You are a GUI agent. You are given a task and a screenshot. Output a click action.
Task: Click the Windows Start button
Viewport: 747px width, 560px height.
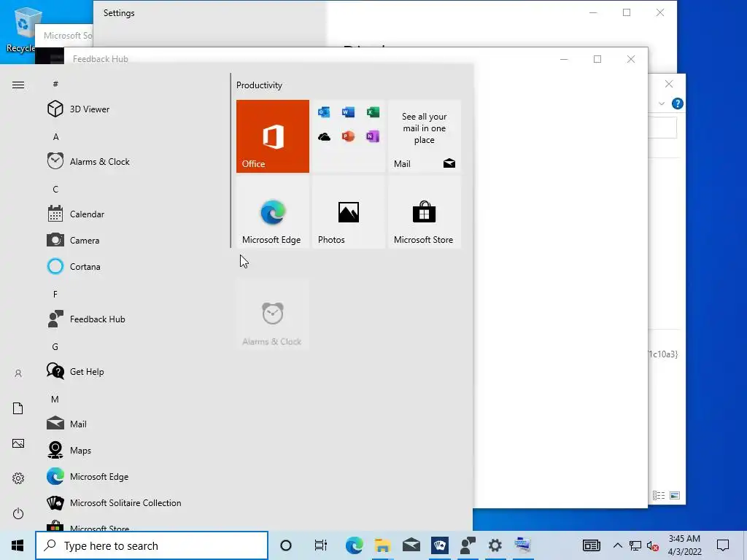(18, 545)
